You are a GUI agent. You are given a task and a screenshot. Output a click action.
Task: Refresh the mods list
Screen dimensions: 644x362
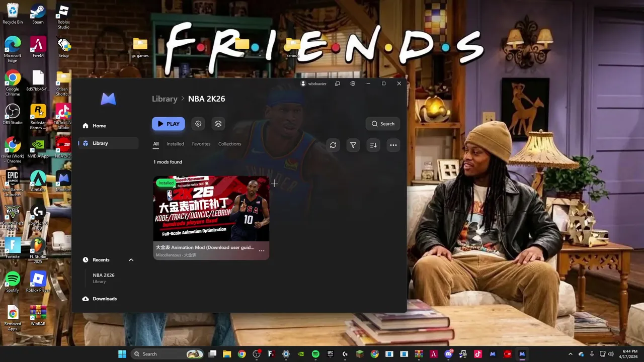(x=333, y=145)
